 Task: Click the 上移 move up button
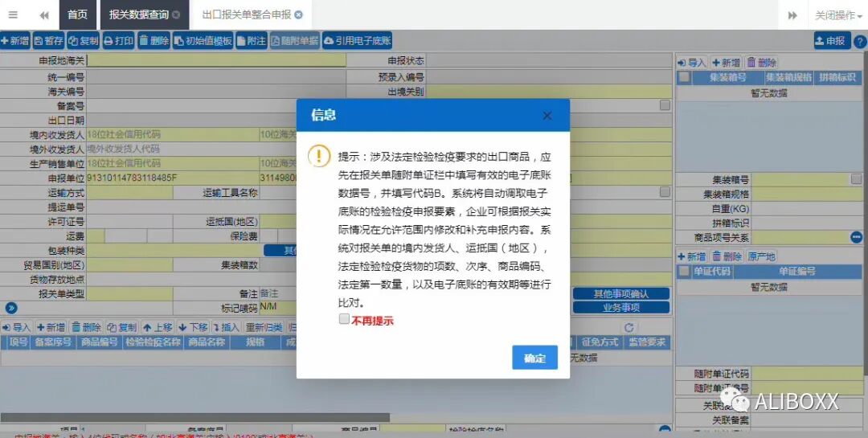click(x=158, y=327)
